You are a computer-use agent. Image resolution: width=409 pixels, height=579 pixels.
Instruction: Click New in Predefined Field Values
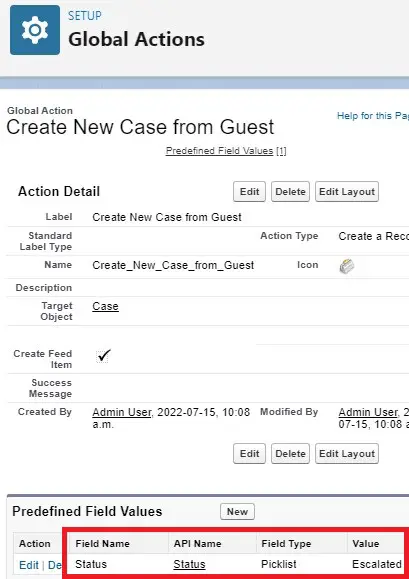(237, 511)
